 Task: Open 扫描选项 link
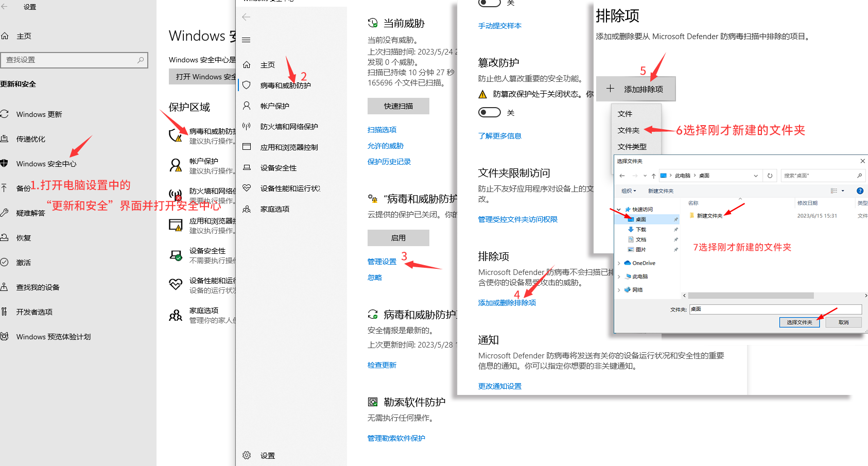pyautogui.click(x=382, y=130)
